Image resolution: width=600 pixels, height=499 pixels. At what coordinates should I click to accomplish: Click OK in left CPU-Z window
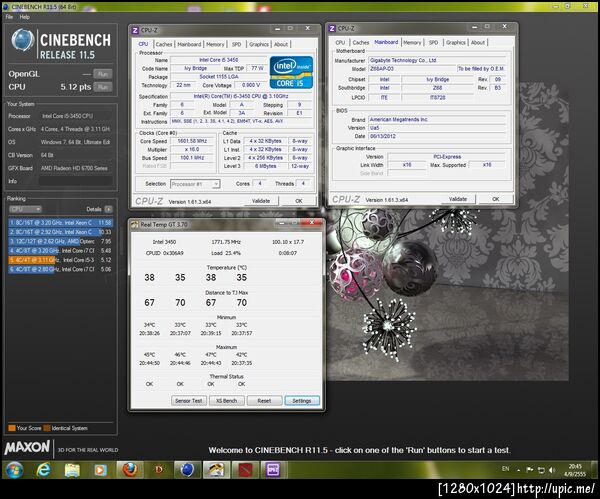pos(299,201)
